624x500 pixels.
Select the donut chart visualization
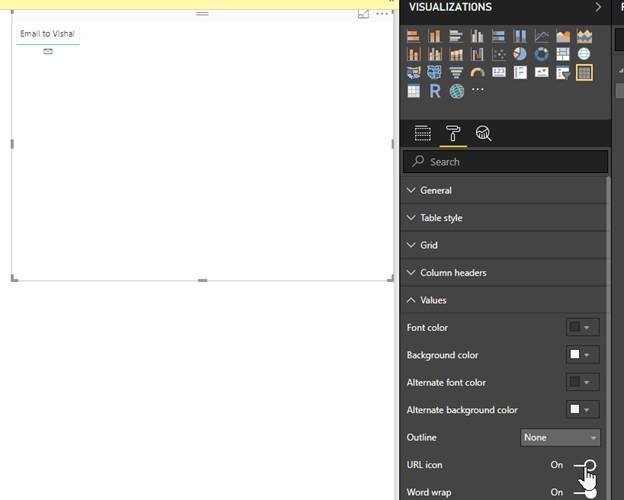541,54
